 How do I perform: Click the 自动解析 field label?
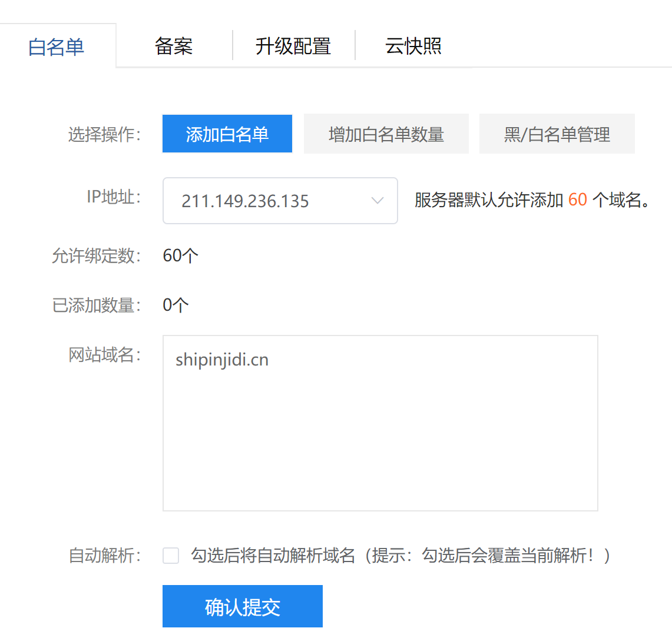point(104,556)
